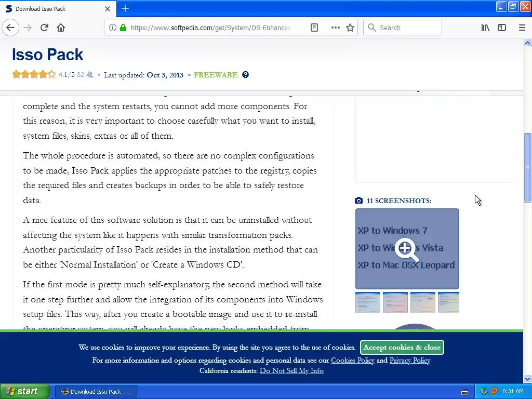
Task: Open page actions three-dot menu
Action: [x=335, y=28]
